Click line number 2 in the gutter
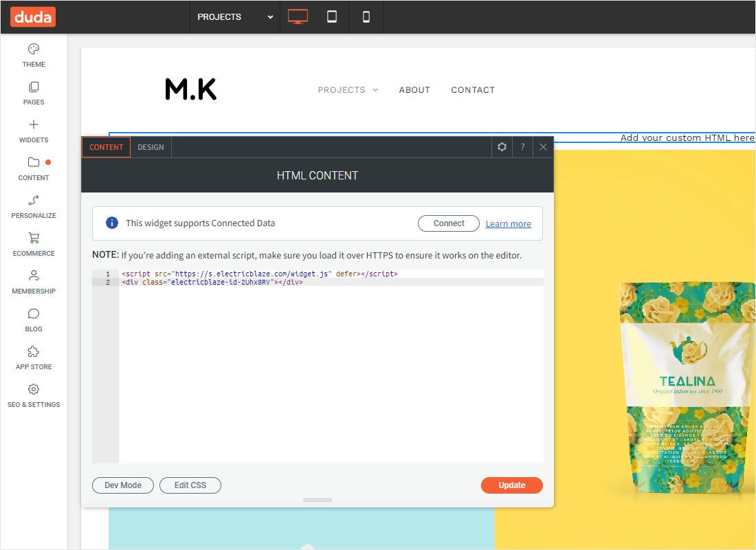The height and width of the screenshot is (550, 756). (x=108, y=283)
